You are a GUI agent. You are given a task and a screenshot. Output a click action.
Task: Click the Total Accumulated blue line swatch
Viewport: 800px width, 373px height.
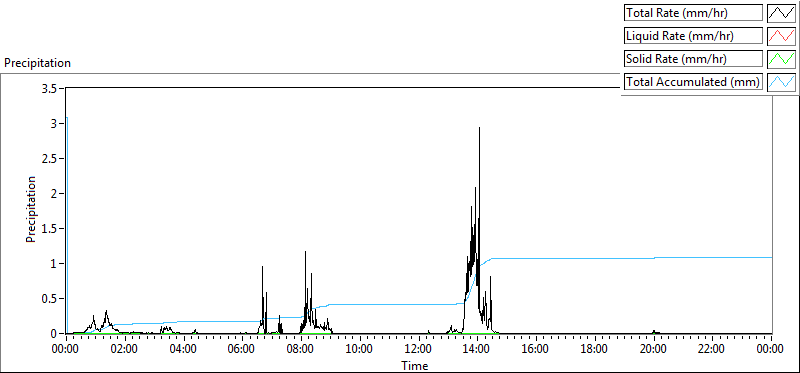[781, 81]
